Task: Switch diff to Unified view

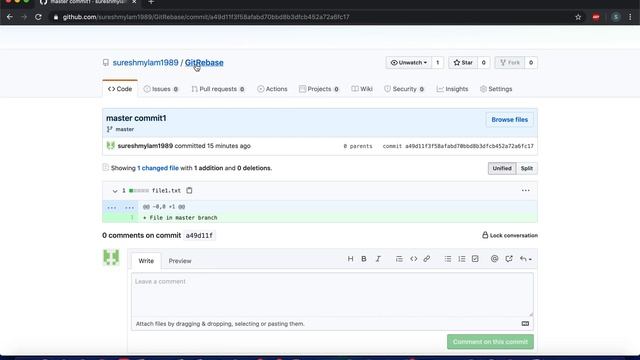Action: (502, 168)
